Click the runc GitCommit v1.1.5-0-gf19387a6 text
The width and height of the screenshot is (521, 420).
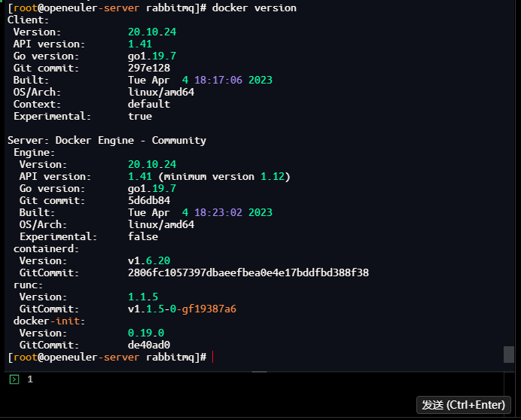coord(182,309)
